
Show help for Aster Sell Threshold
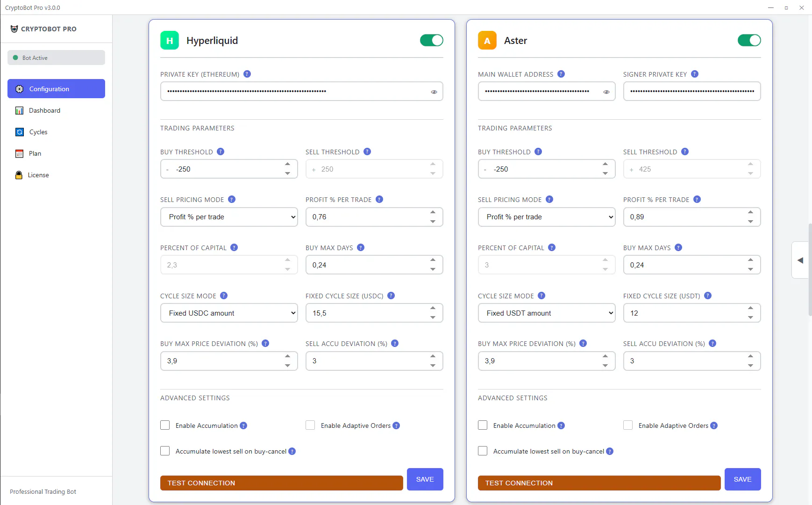(685, 151)
